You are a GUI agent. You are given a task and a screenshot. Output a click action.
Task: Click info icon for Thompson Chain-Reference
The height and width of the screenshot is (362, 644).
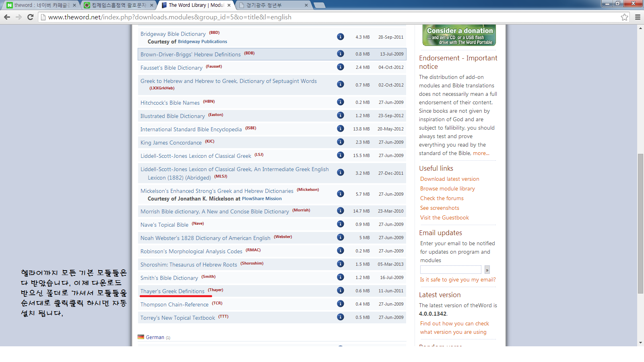click(341, 304)
